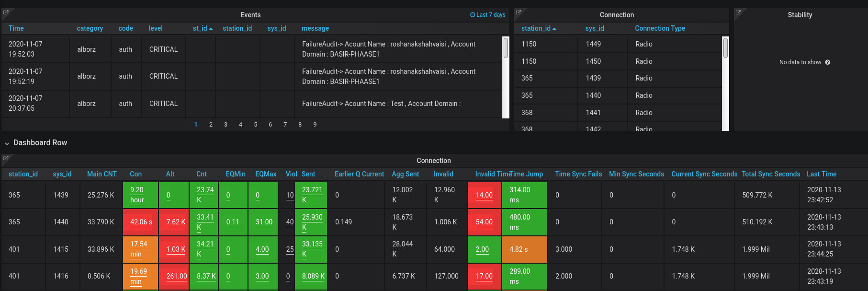Click the Last Time column header
Image resolution: width=868 pixels, height=291 pixels.
tap(821, 174)
